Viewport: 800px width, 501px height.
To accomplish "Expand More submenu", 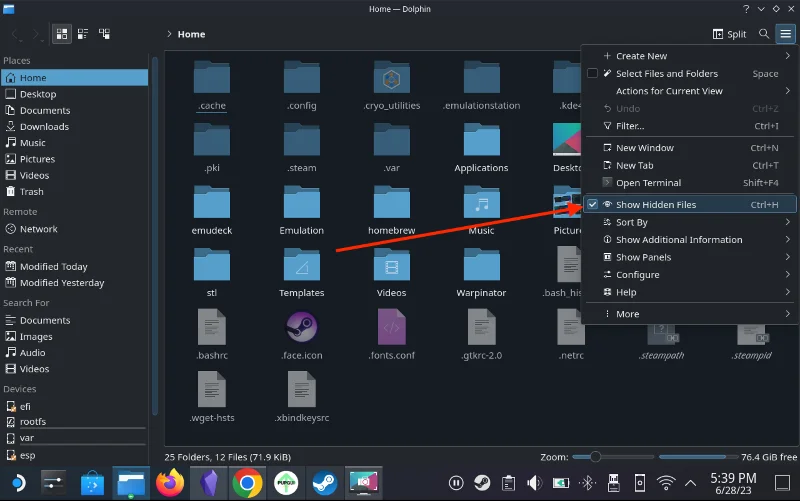I will pyautogui.click(x=689, y=314).
